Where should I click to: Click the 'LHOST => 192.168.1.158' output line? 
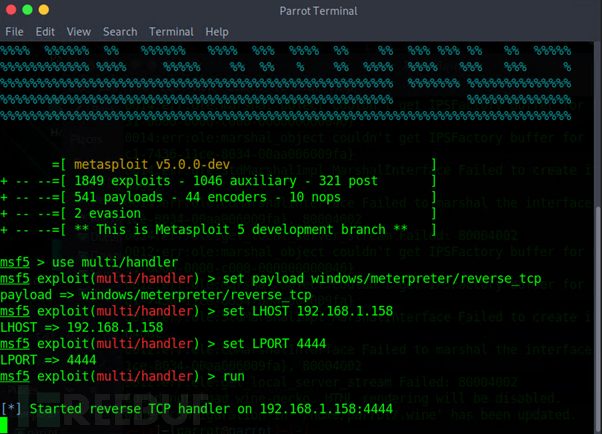pyautogui.click(x=81, y=328)
